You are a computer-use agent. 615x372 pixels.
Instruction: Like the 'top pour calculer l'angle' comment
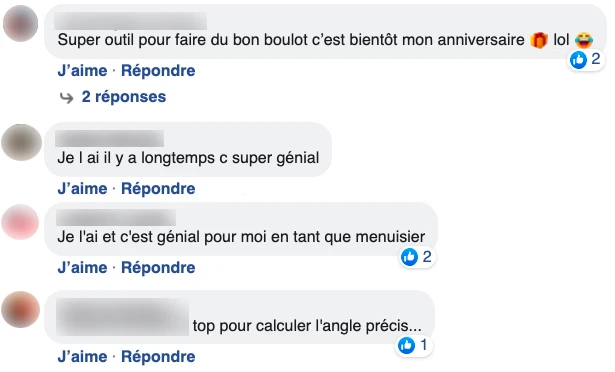pos(82,357)
